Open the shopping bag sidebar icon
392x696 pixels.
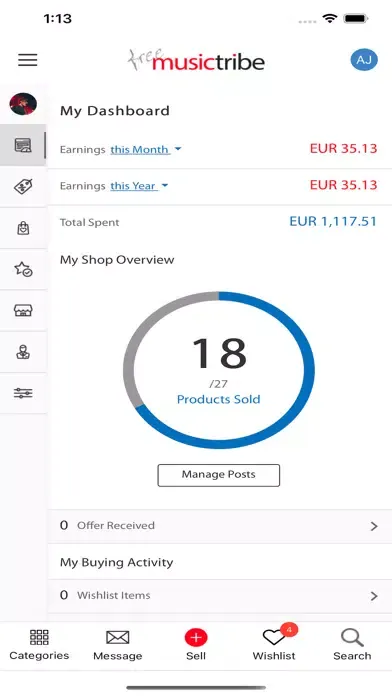point(23,228)
